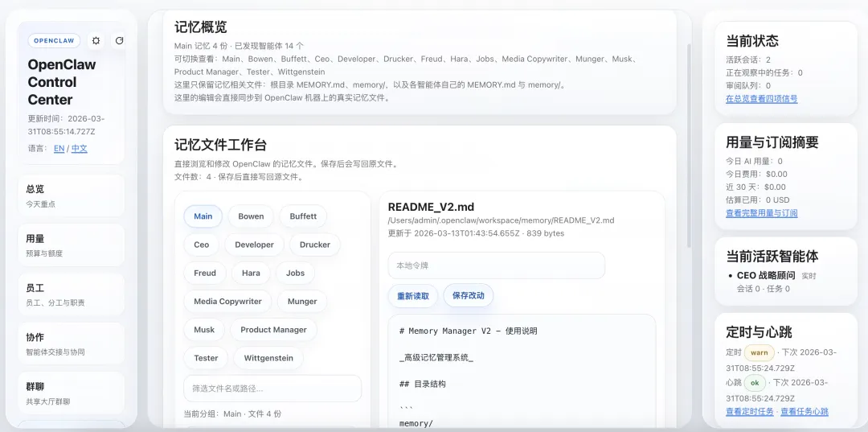Select the Buffett agent chip
This screenshot has width=868, height=432.
click(303, 216)
